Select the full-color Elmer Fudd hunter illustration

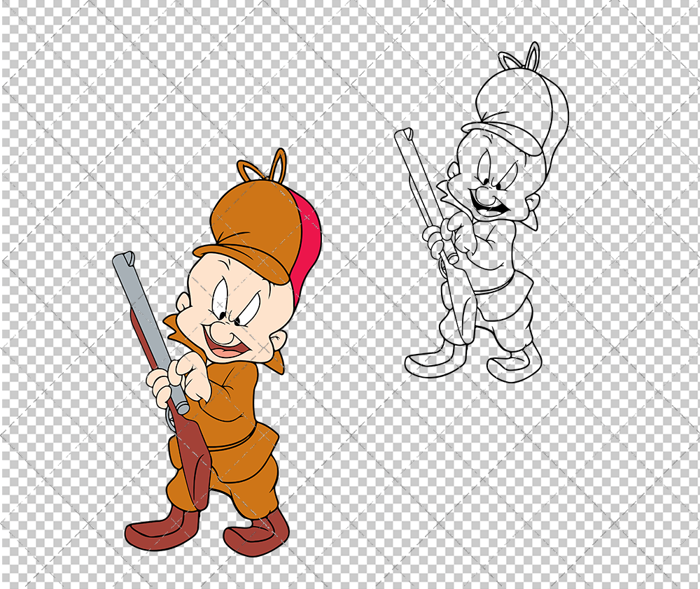pyautogui.click(x=216, y=353)
